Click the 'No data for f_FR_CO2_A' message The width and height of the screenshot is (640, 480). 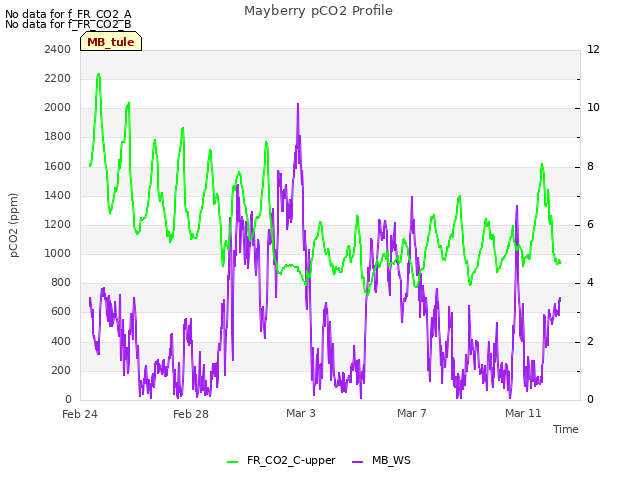(x=68, y=14)
